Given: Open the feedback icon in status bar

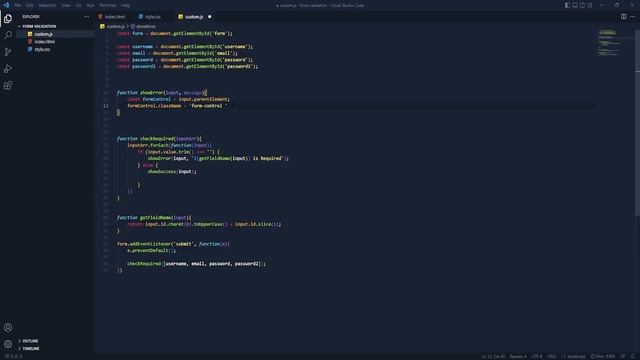Looking at the screenshot, I should pyautogui.click(x=623, y=356).
